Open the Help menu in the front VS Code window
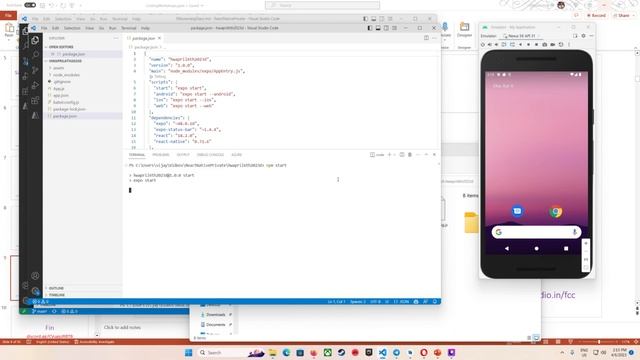Image resolution: width=640 pixels, height=360 pixels. click(145, 28)
